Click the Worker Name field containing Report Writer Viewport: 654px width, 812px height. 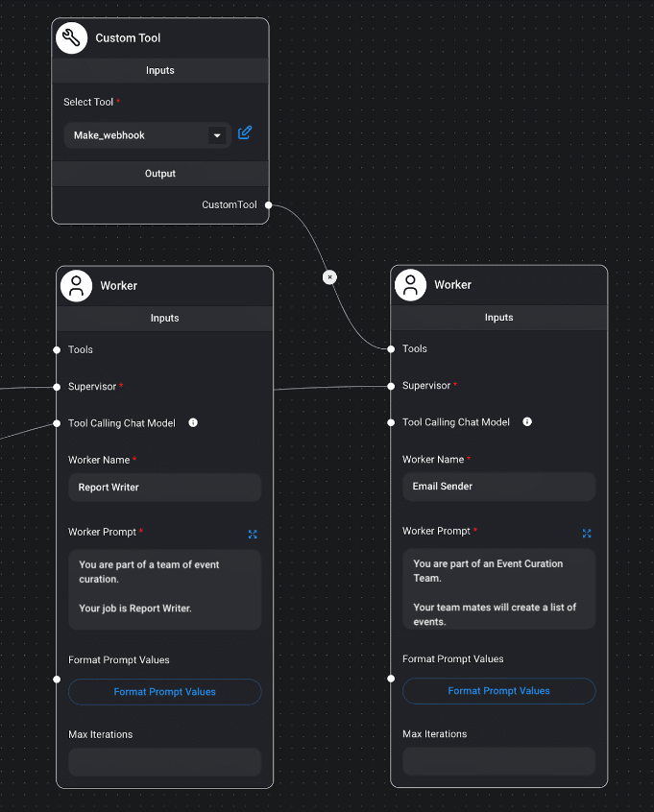point(165,488)
